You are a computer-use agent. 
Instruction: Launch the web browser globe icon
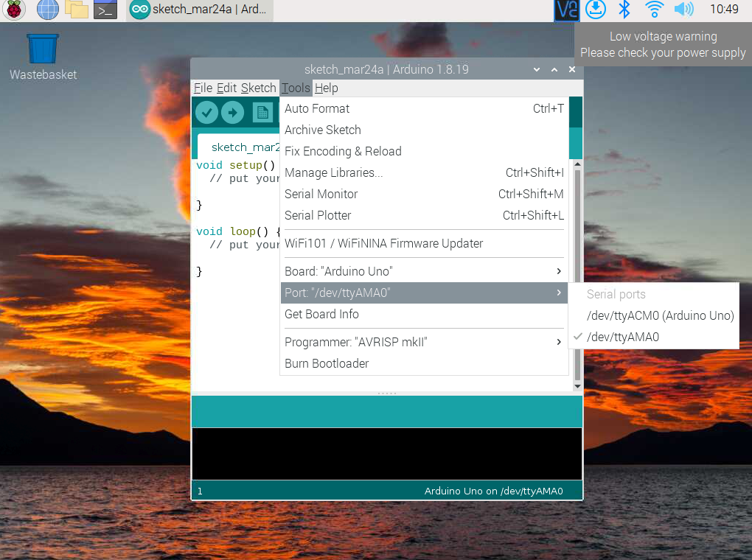coord(47,10)
